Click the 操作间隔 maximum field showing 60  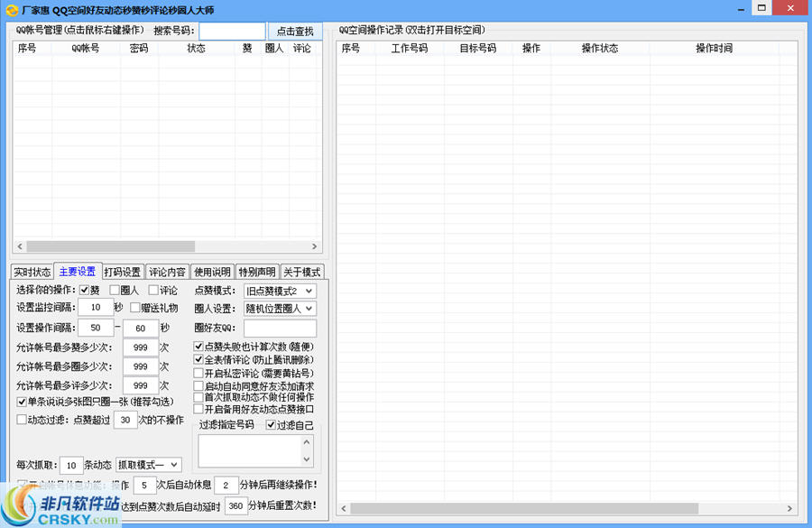coord(141,328)
